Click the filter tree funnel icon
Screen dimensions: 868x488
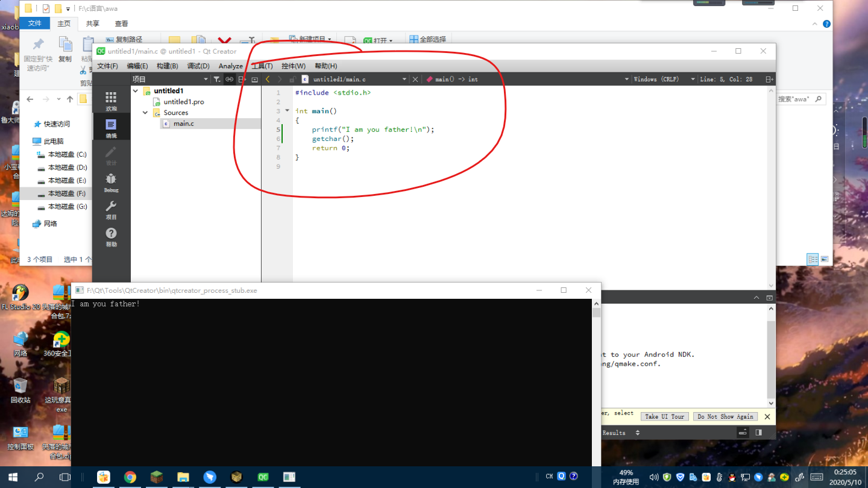pos(217,79)
